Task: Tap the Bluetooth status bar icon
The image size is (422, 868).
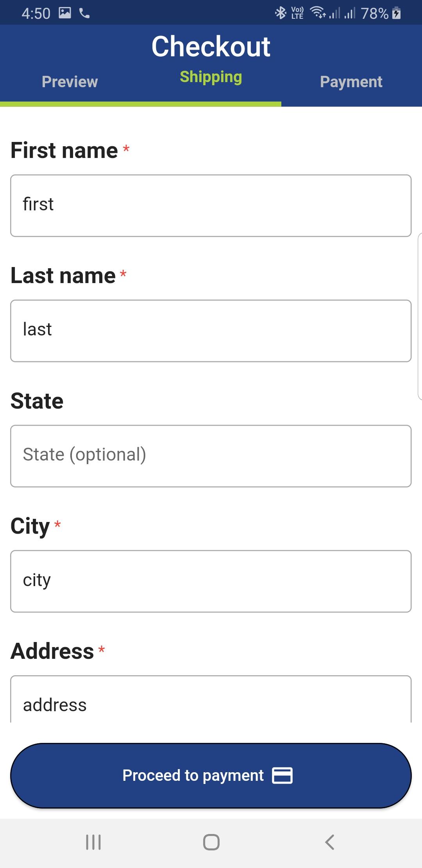Action: click(x=281, y=13)
